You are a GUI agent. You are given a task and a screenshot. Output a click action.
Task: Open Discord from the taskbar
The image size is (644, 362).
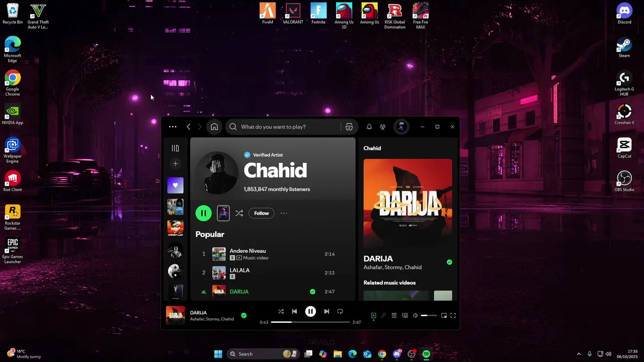click(397, 354)
